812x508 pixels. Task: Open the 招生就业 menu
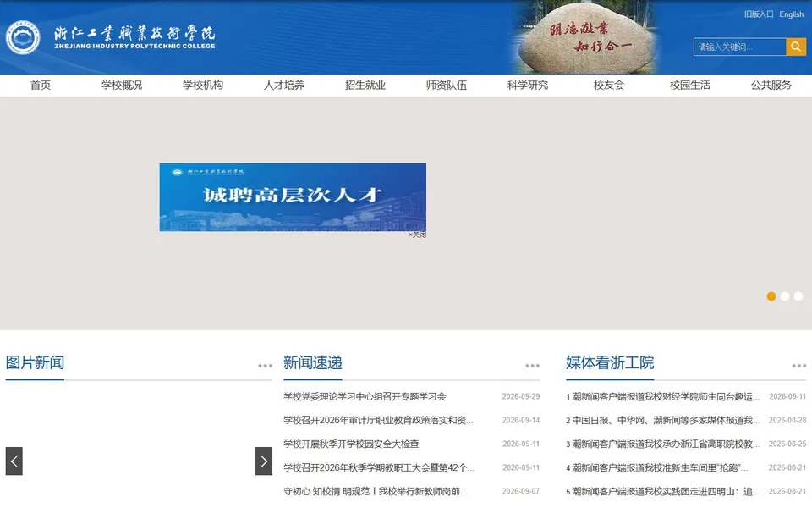pos(365,85)
